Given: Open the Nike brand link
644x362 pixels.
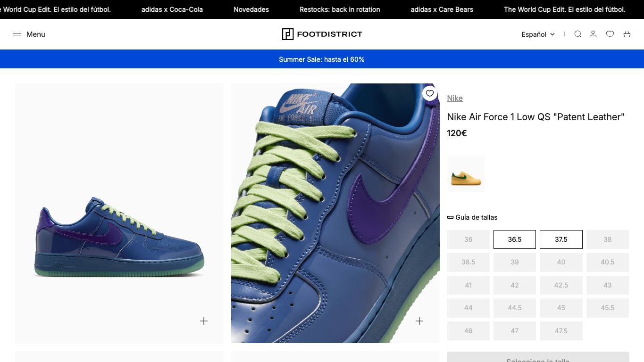Looking at the screenshot, I should [455, 98].
